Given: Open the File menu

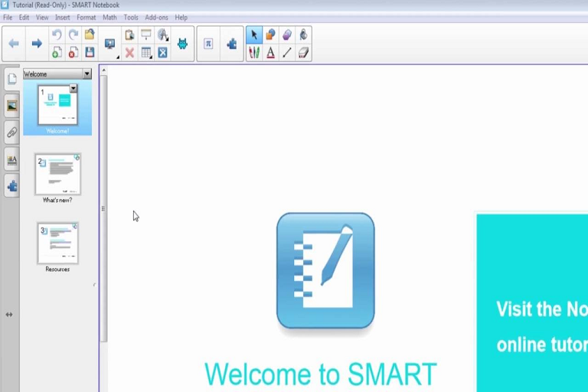Looking at the screenshot, I should (x=8, y=18).
